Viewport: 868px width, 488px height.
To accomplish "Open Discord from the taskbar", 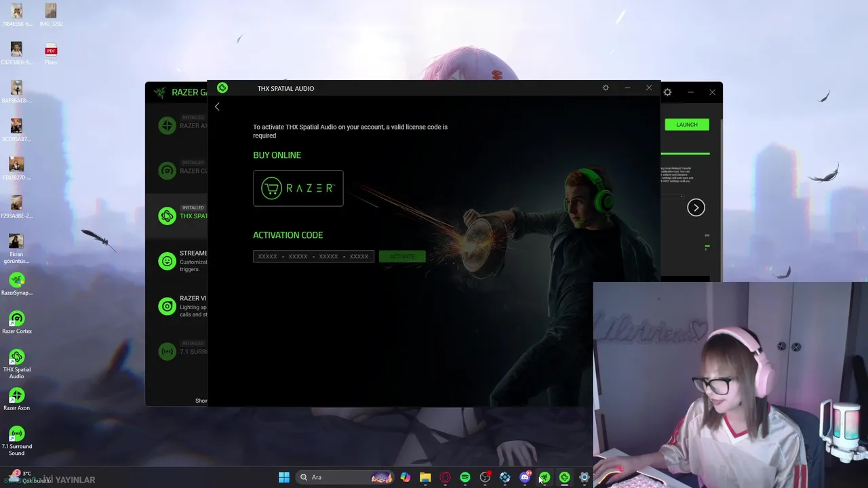I will (525, 477).
